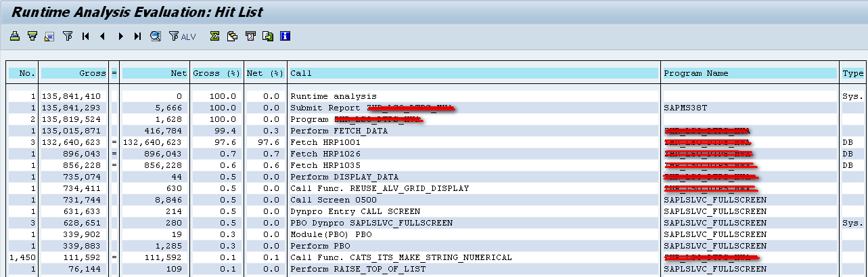868x277 pixels.
Task: Click the find magnifier icon
Action: click(156, 37)
